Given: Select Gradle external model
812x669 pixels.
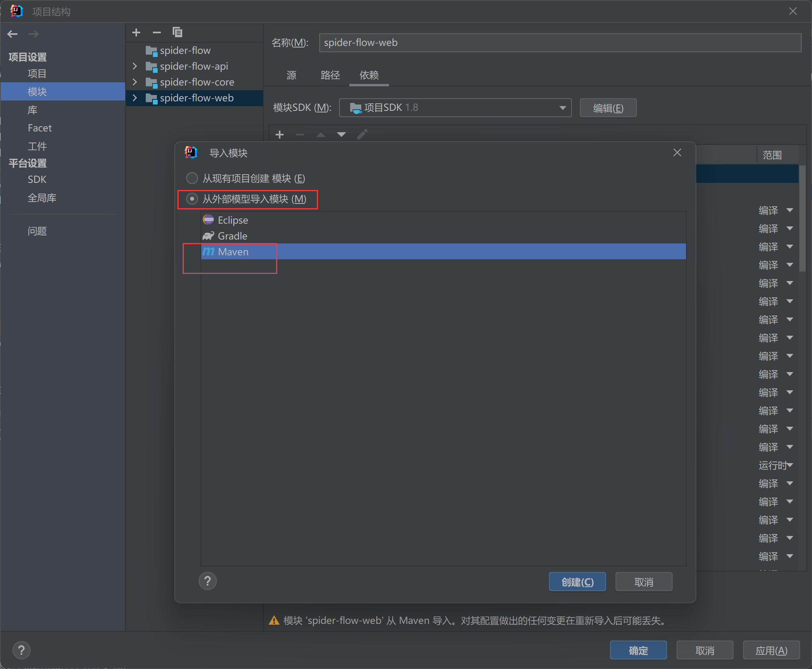Looking at the screenshot, I should click(x=444, y=236).
